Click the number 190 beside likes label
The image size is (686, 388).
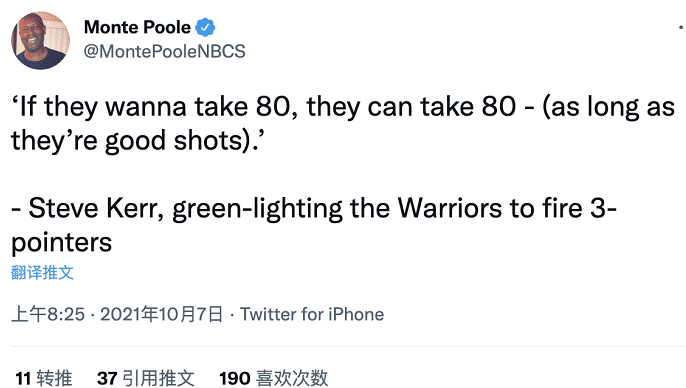(x=235, y=378)
